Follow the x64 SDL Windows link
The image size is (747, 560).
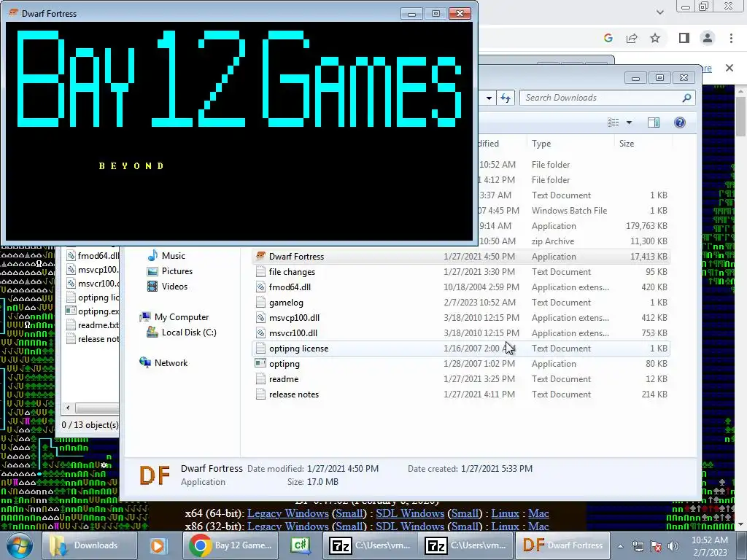(x=410, y=513)
